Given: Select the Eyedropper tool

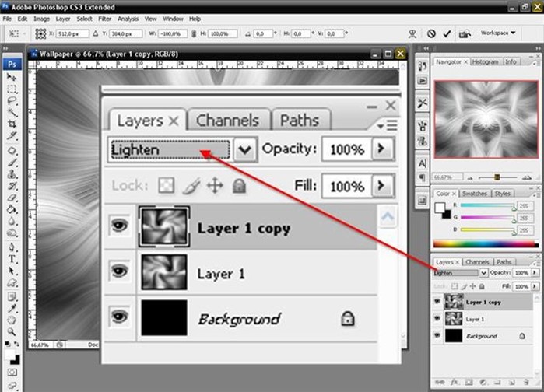Looking at the screenshot, I should (12, 308).
